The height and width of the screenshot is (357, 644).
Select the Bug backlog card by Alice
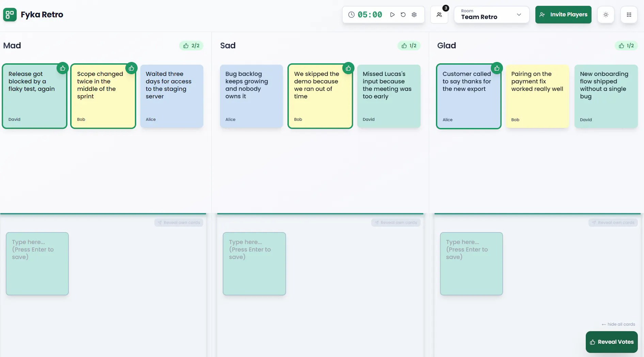coord(251,96)
